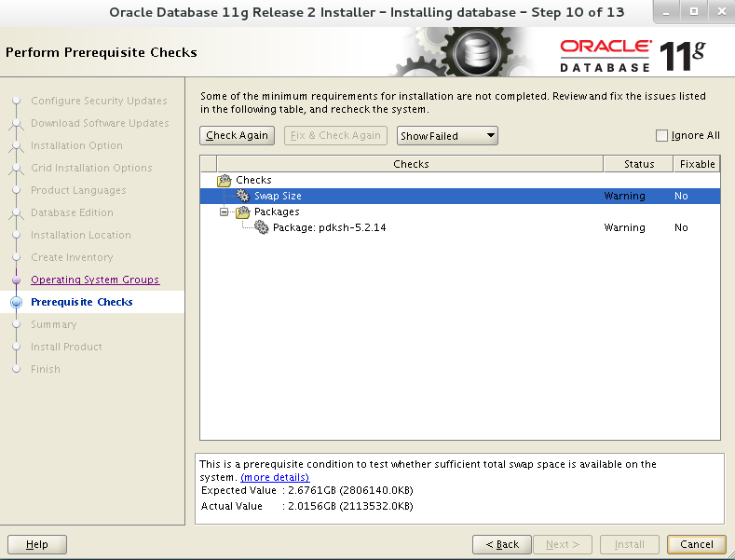The height and width of the screenshot is (560, 735).
Task: Click the Swap Size gear icon
Action: 242,196
